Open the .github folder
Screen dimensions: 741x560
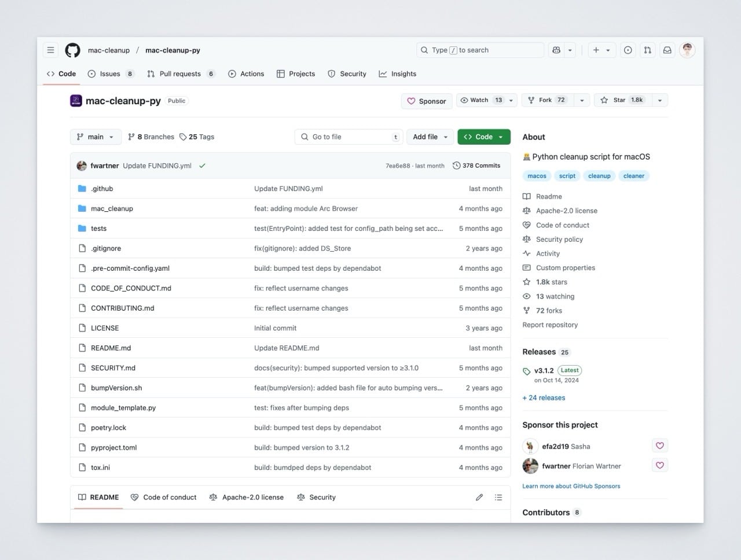pyautogui.click(x=102, y=189)
